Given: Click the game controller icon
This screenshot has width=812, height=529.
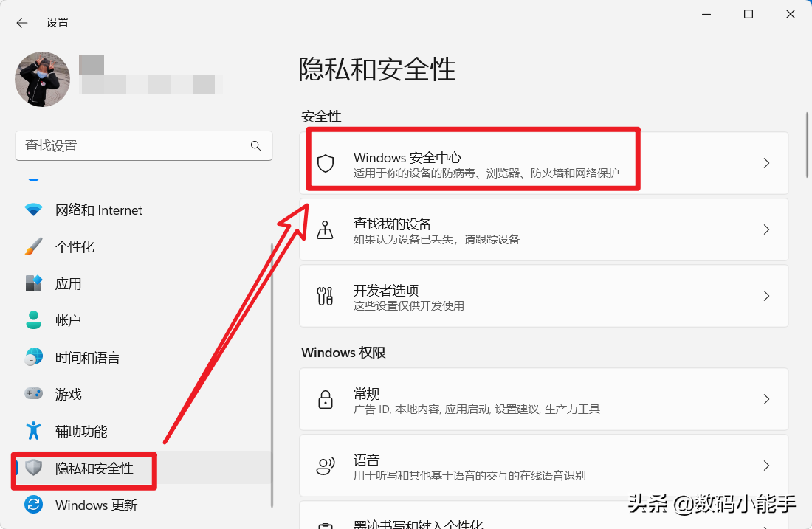Looking at the screenshot, I should [x=34, y=394].
